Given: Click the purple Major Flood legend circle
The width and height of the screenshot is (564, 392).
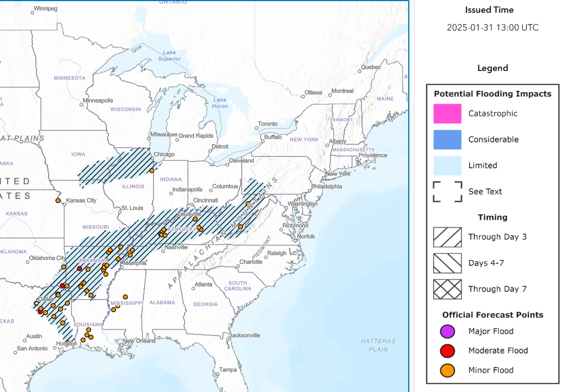Looking at the screenshot, I should point(448,331).
